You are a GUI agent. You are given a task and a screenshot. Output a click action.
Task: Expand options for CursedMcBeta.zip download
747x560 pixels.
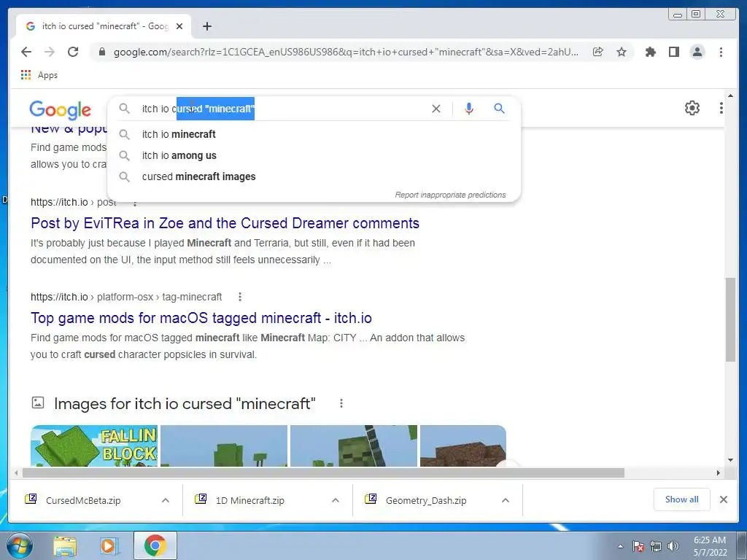pyautogui.click(x=166, y=500)
